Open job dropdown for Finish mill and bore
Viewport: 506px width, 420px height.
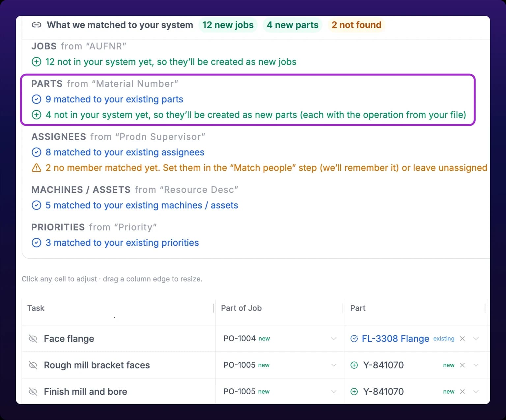click(x=334, y=391)
